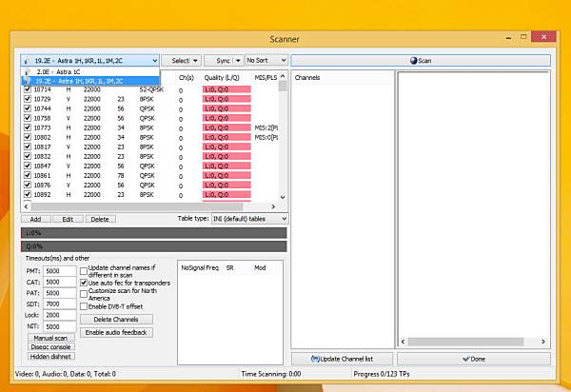Image resolution: width=571 pixels, height=392 pixels.
Task: Uncheck transponder 10817 checkbox
Action: coord(28,147)
